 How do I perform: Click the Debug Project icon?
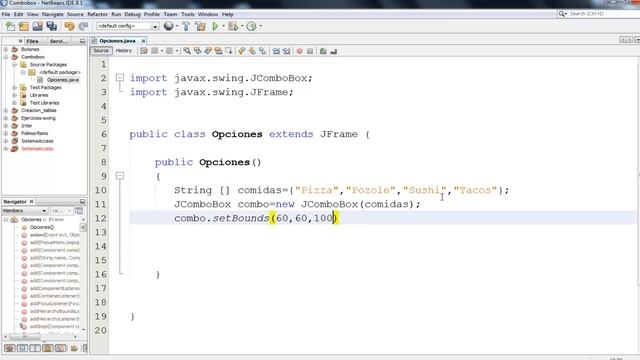coord(233,27)
